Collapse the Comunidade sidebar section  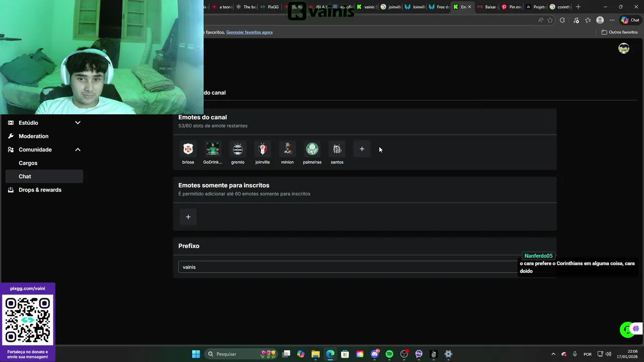click(x=78, y=149)
